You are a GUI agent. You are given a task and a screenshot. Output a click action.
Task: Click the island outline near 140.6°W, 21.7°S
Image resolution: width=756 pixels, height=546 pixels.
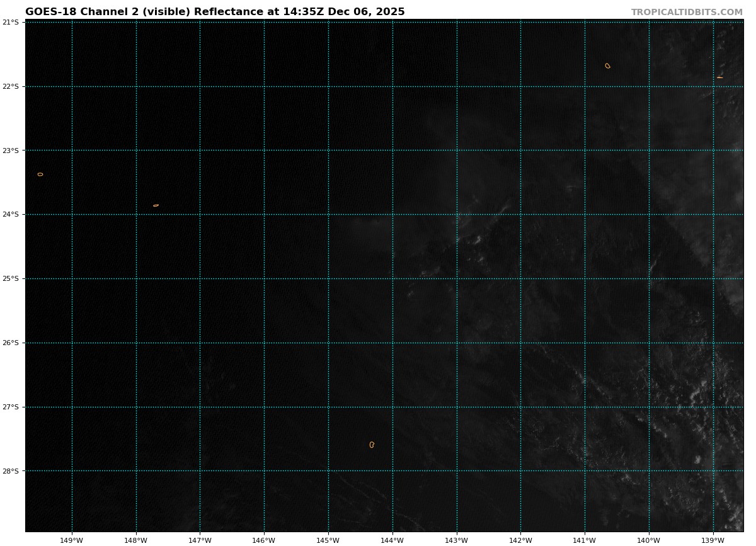(607, 65)
